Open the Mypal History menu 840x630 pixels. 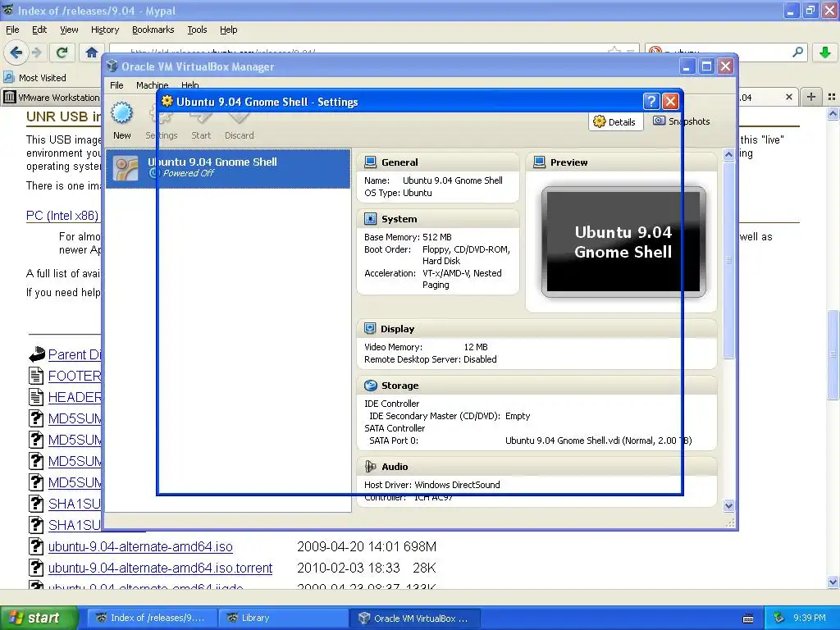click(x=104, y=30)
